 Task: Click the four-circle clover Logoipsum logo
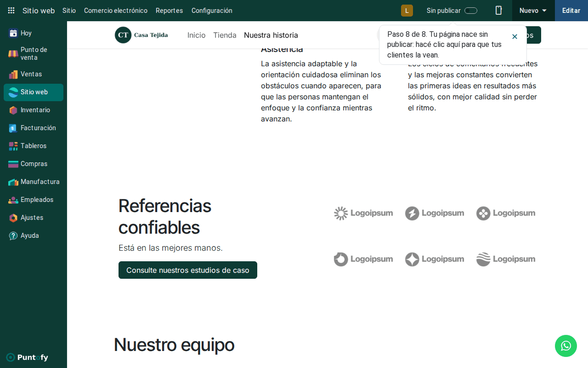coord(506,213)
